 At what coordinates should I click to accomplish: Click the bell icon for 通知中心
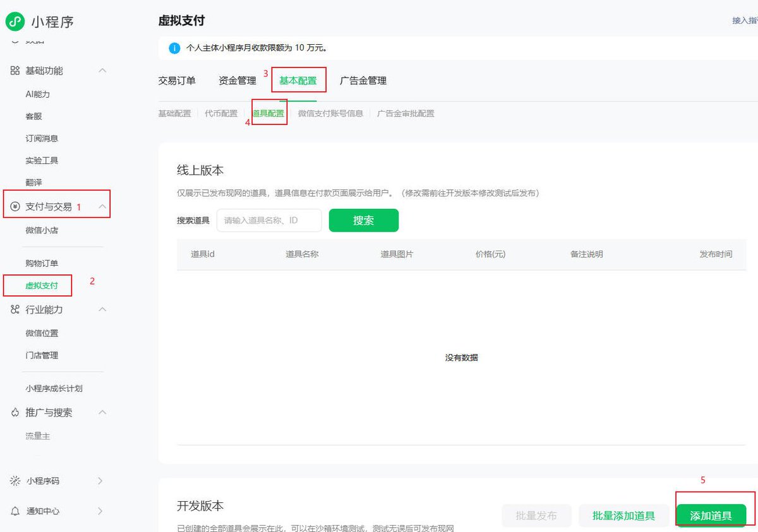click(x=15, y=511)
